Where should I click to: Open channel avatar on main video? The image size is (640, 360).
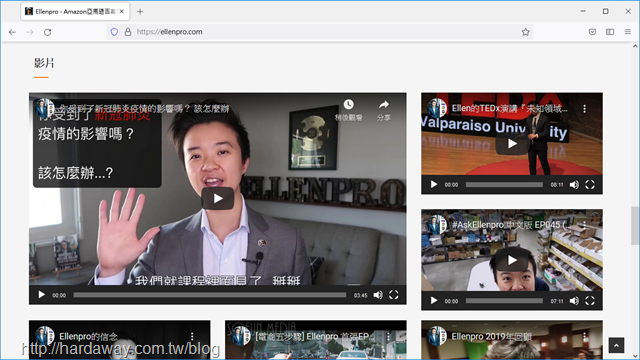[x=44, y=109]
